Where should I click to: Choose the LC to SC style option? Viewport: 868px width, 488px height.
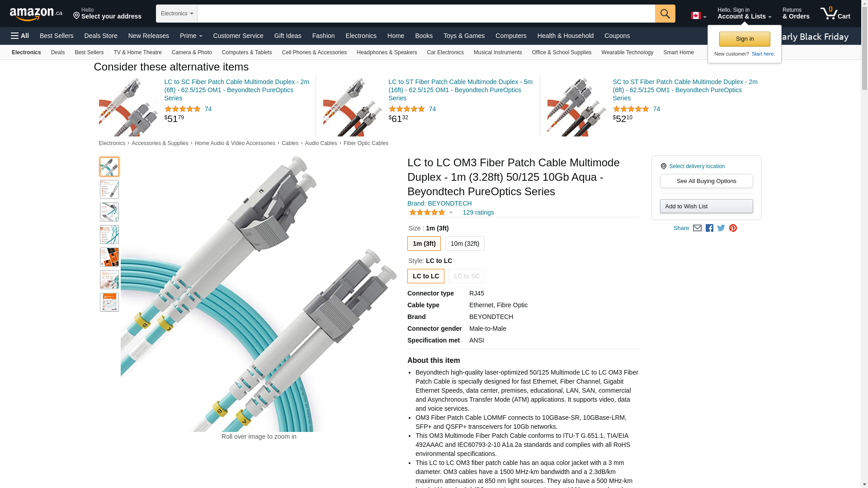467,276
